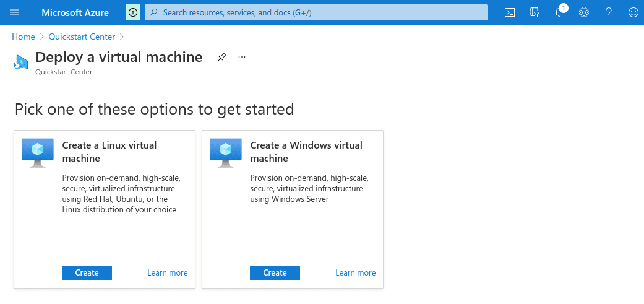Open the portal hamburger menu
Viewport: 644px width, 304px height.
[x=14, y=12]
